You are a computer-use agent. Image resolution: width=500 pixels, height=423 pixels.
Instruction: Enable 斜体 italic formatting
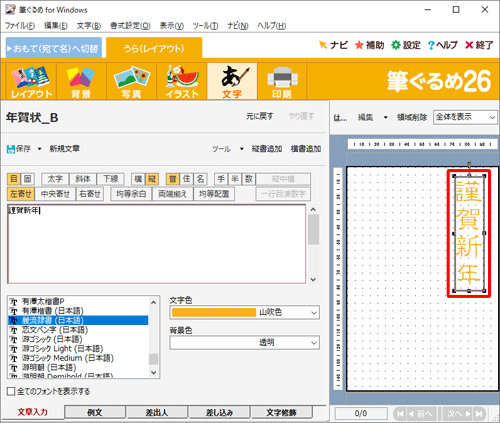click(x=83, y=179)
